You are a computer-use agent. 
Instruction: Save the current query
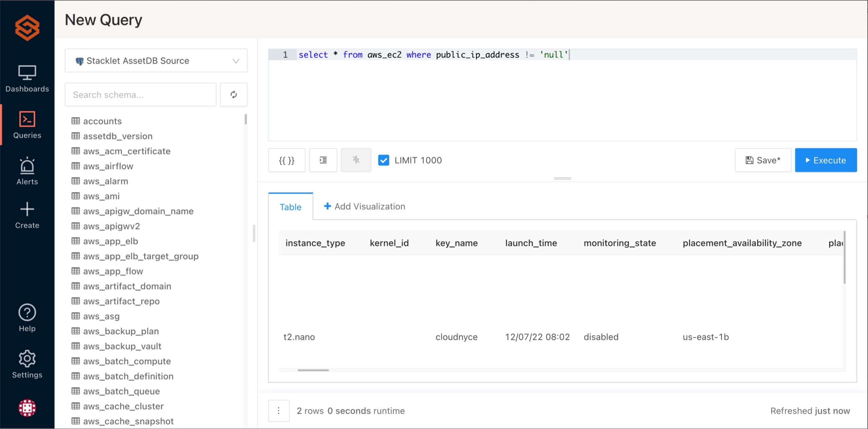click(x=763, y=160)
